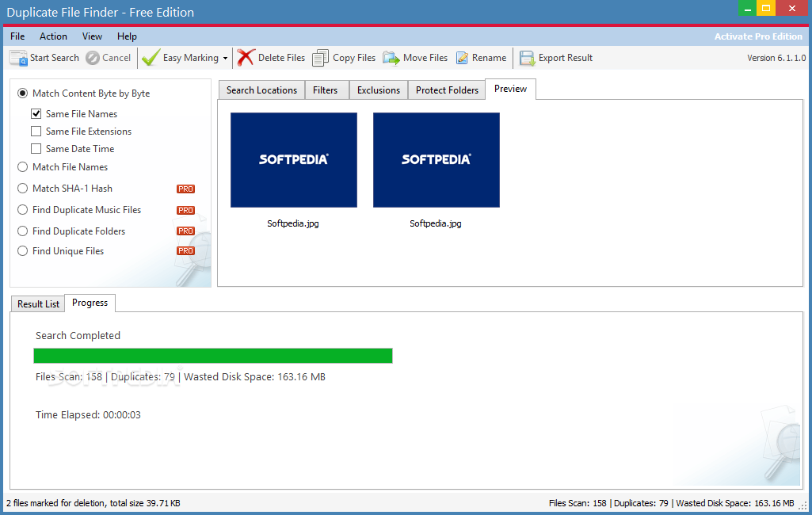
Task: Click the 'Version 6.1.1.0' label
Action: point(776,58)
